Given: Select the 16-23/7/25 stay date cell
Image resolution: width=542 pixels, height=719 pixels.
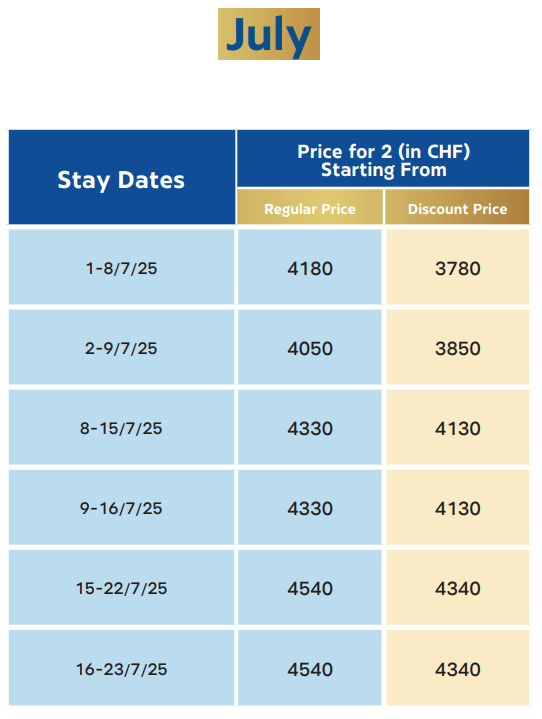Looking at the screenshot, I should pyautogui.click(x=122, y=668).
